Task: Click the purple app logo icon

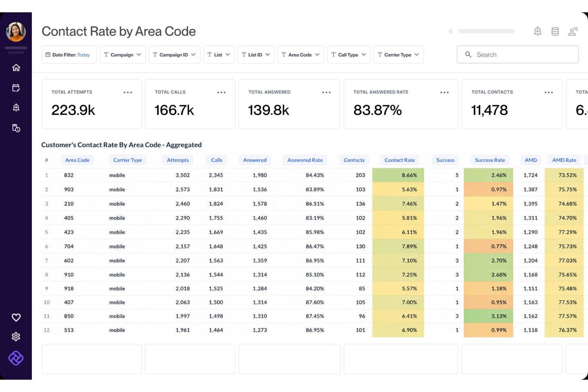Action: [x=16, y=358]
